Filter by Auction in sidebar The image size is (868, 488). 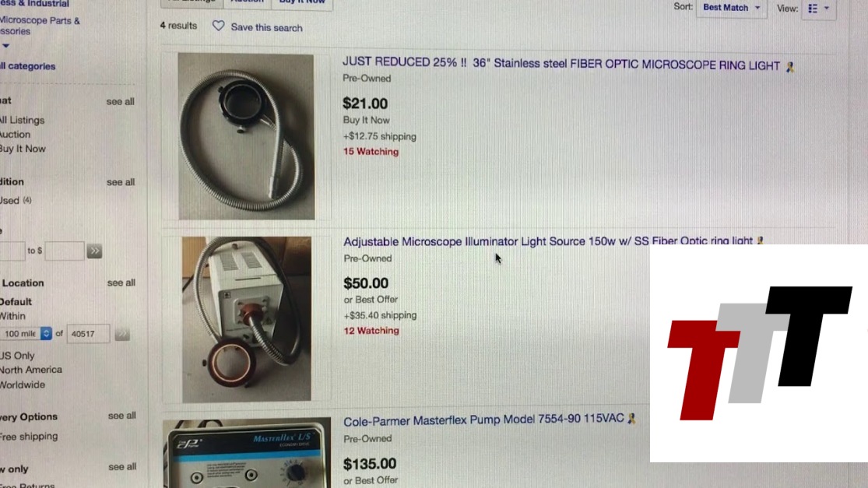coord(16,135)
